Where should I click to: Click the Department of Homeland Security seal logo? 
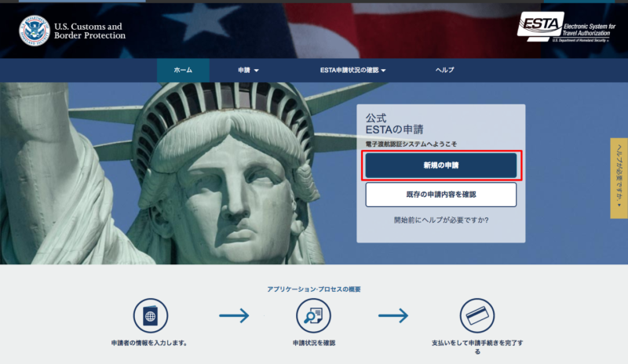[35, 31]
